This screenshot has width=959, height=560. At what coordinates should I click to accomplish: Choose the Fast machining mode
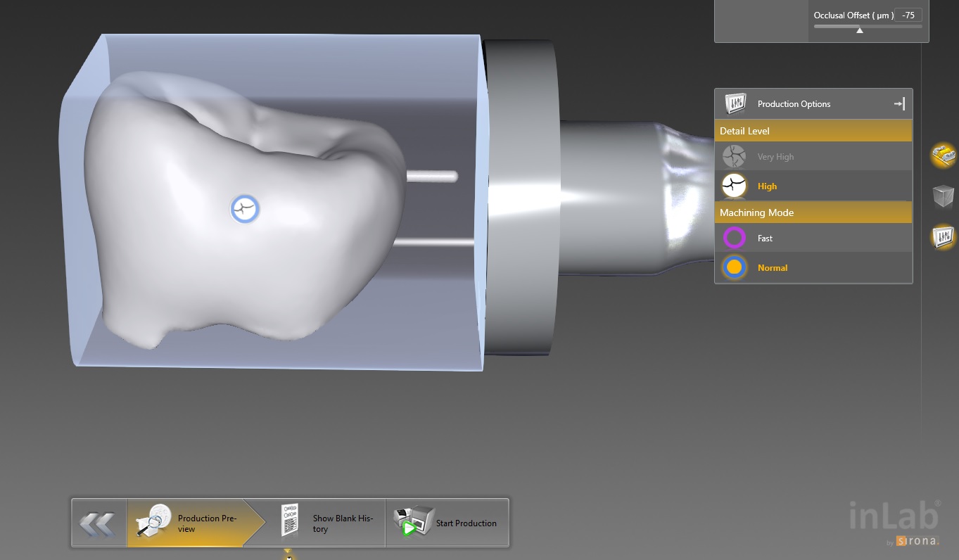(765, 238)
